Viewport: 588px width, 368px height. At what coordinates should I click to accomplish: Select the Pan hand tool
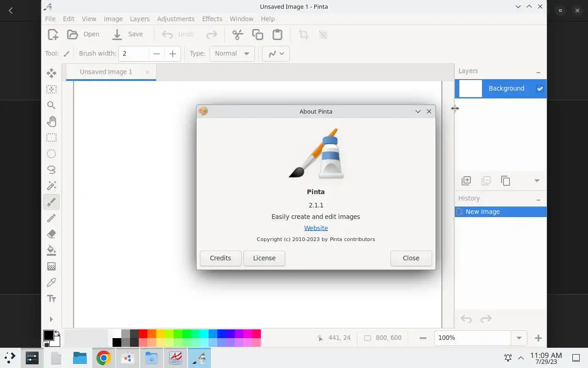[51, 121]
